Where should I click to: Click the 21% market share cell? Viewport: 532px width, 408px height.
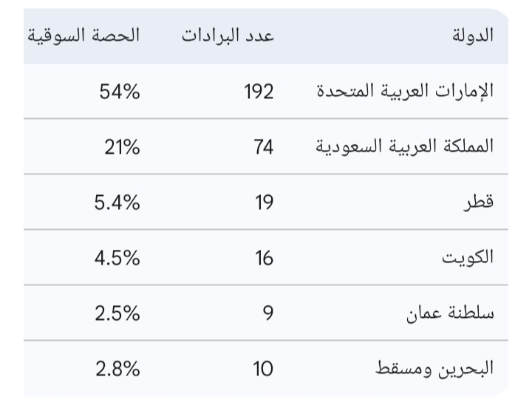(120, 147)
